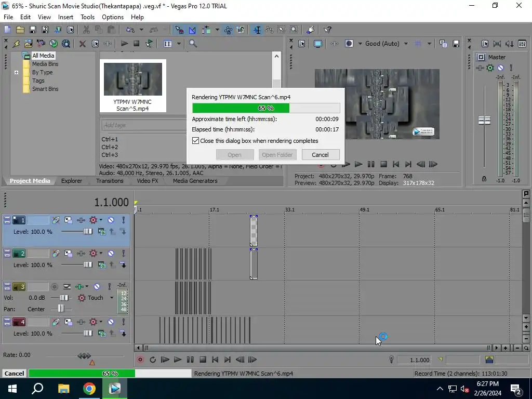Click the Get Media from Web globe icon

(x=54, y=44)
